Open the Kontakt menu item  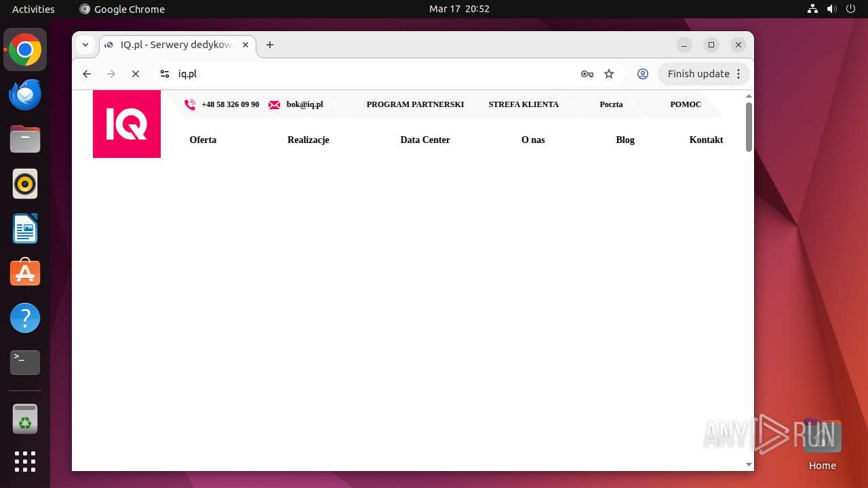[706, 140]
